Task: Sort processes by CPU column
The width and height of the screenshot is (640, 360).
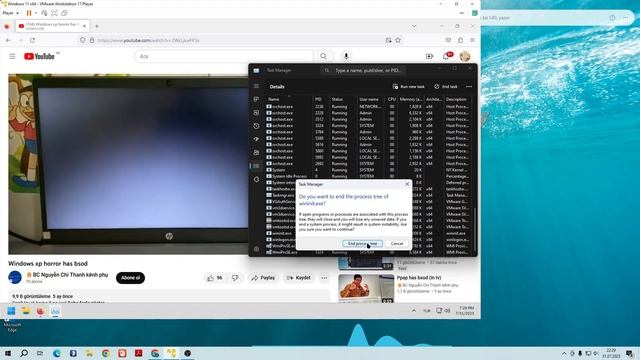Action: [392, 99]
